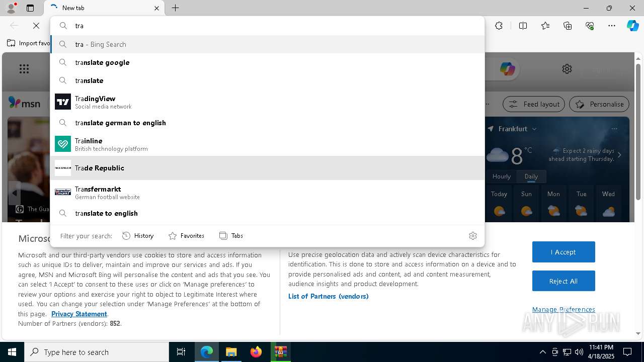Click the address bar text field
The height and width of the screenshot is (362, 644).
[267, 26]
